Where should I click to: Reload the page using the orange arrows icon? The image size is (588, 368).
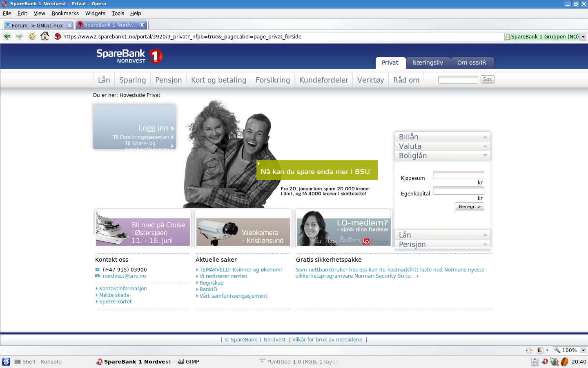(32, 36)
